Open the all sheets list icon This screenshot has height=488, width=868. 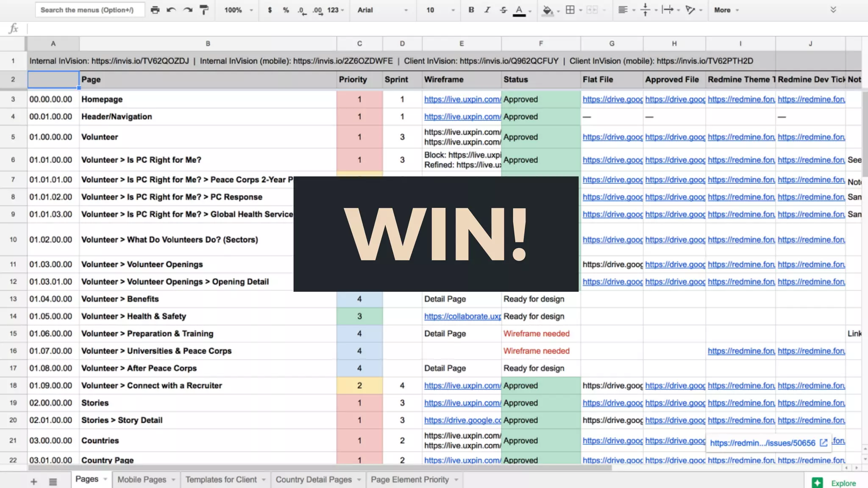(x=53, y=482)
